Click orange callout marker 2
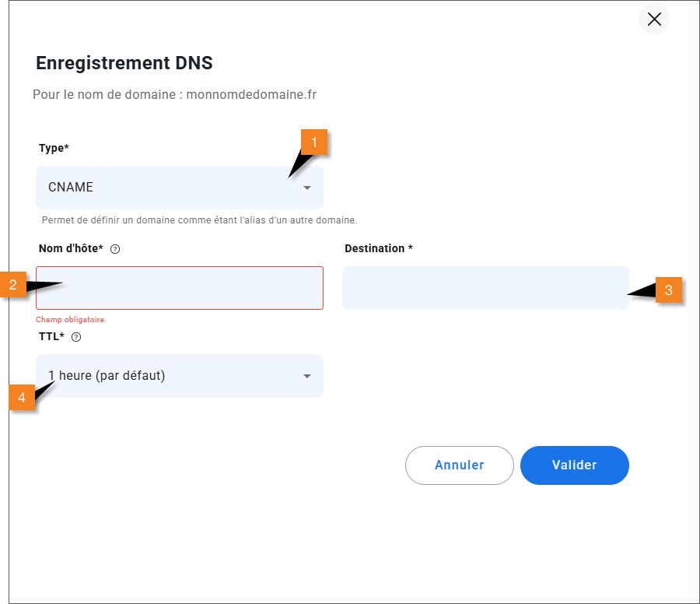Screen dimensions: 700x604 pos(13,284)
